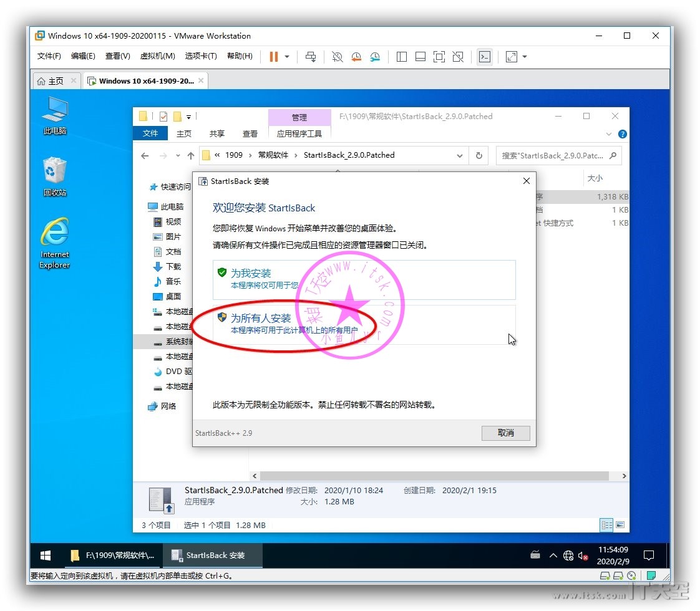
Task: Open the 应用程序工具 ribbon tab
Action: coord(299,133)
